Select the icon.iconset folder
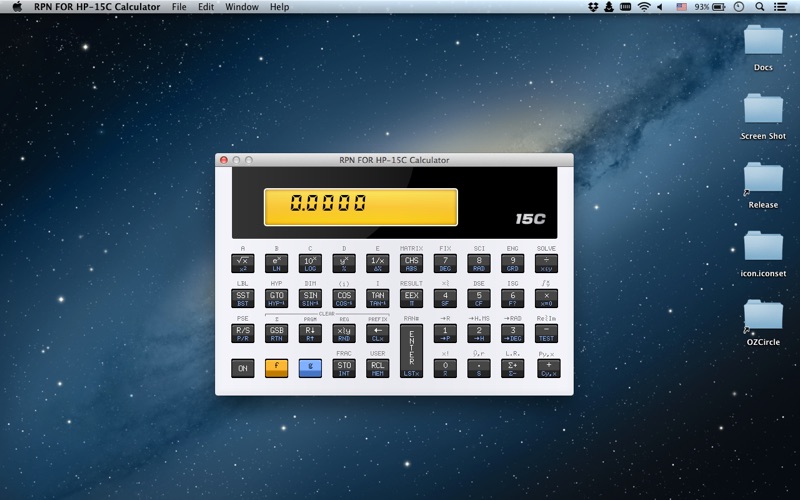Image resolution: width=800 pixels, height=500 pixels. pos(763,254)
